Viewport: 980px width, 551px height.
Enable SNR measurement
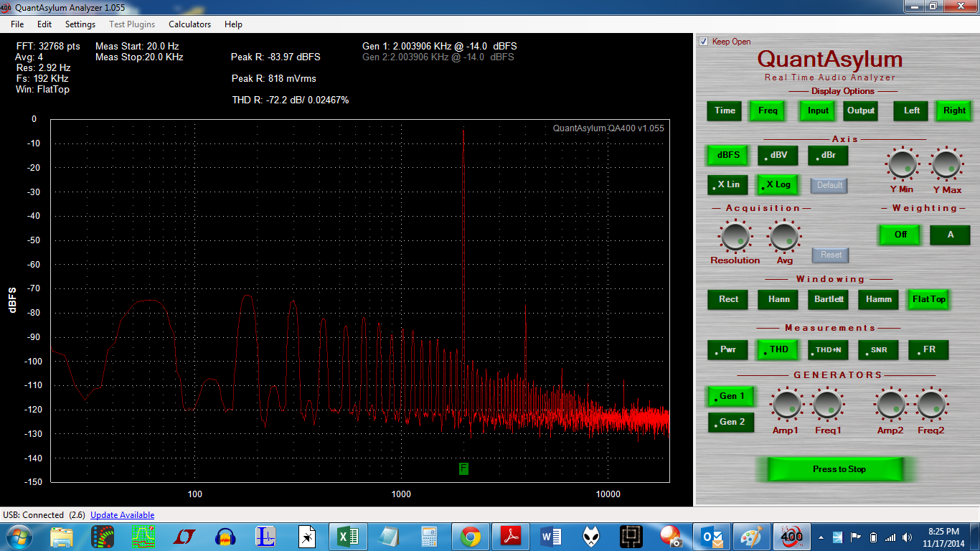pyautogui.click(x=878, y=350)
